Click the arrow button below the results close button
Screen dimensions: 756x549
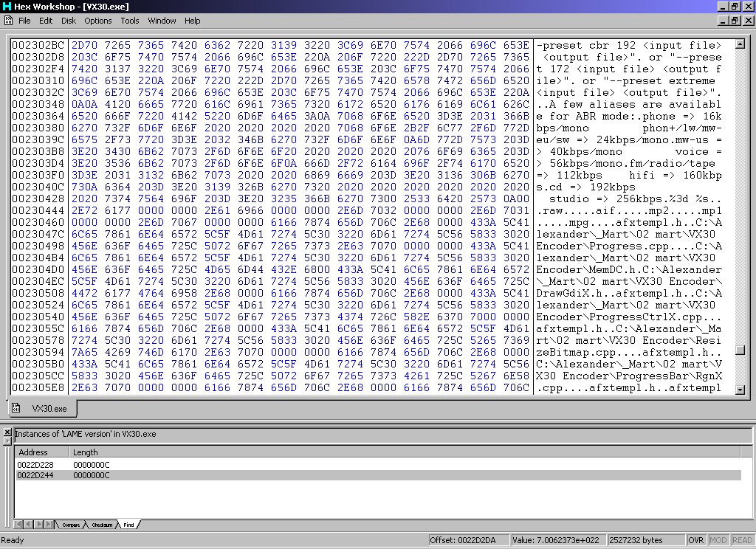pos(7,441)
